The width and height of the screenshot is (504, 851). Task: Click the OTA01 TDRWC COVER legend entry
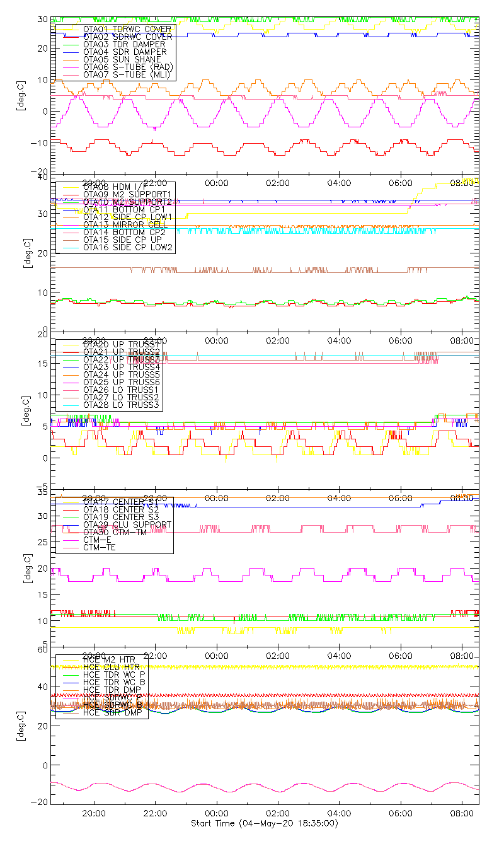119,29
